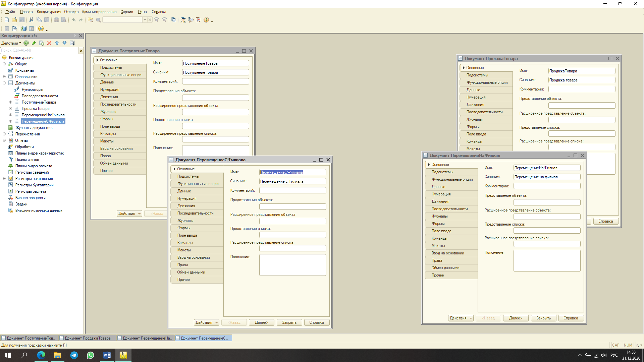Image resolution: width=644 pixels, height=362 pixels.
Task: Click Пояснение text area in ПеремещениеНаФилиал window
Action: click(x=547, y=260)
